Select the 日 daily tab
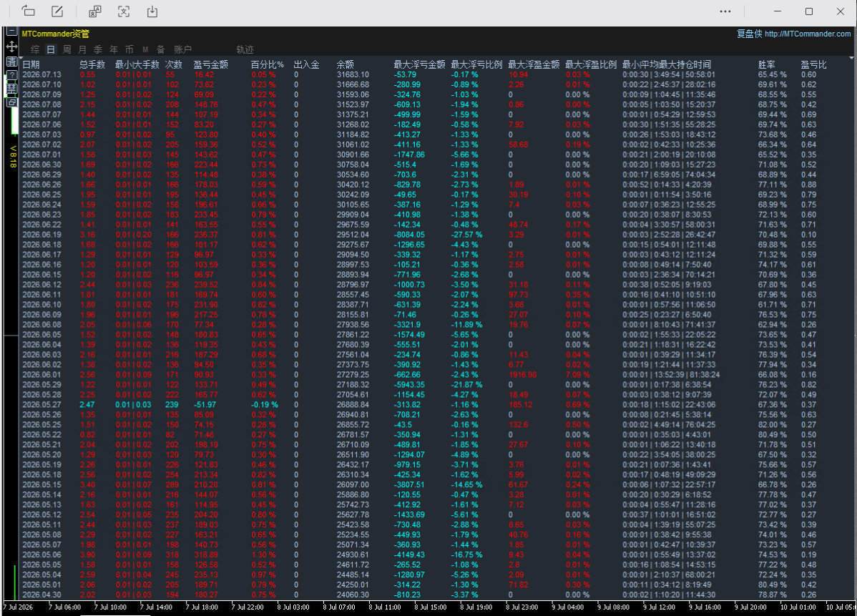Screen dimensions: 857x616 click(51, 50)
